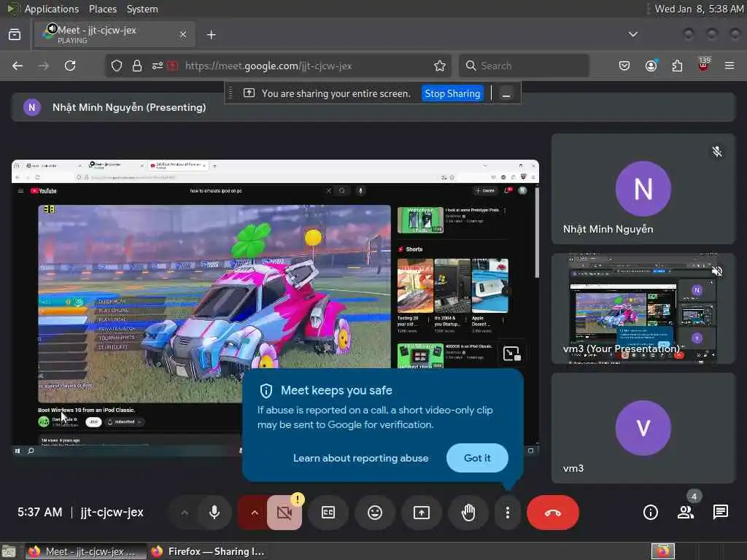
Task: Open tracking protection shield icon
Action: [117, 66]
